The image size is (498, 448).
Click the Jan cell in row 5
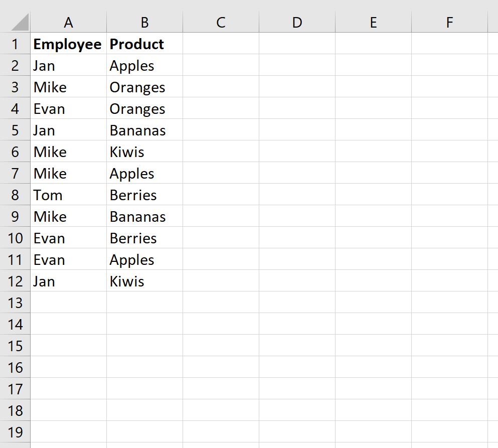(x=68, y=130)
